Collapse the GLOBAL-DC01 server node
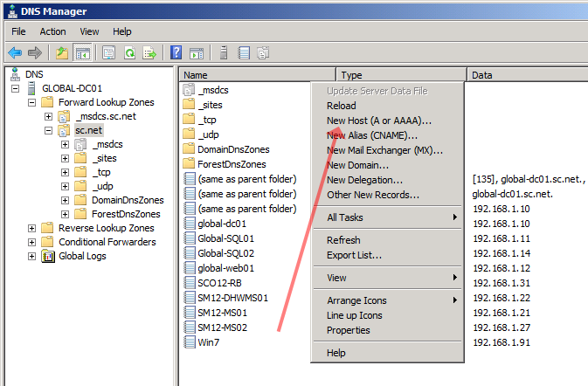 (x=17, y=89)
